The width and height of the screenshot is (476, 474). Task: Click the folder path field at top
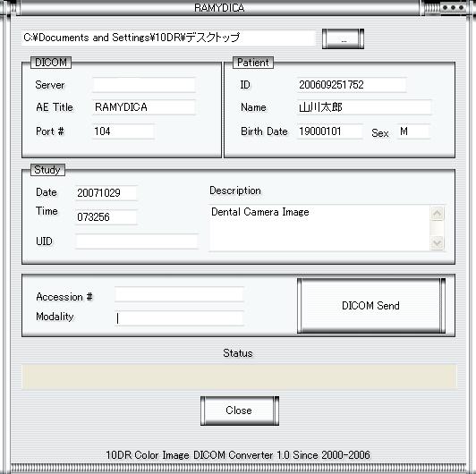click(168, 38)
